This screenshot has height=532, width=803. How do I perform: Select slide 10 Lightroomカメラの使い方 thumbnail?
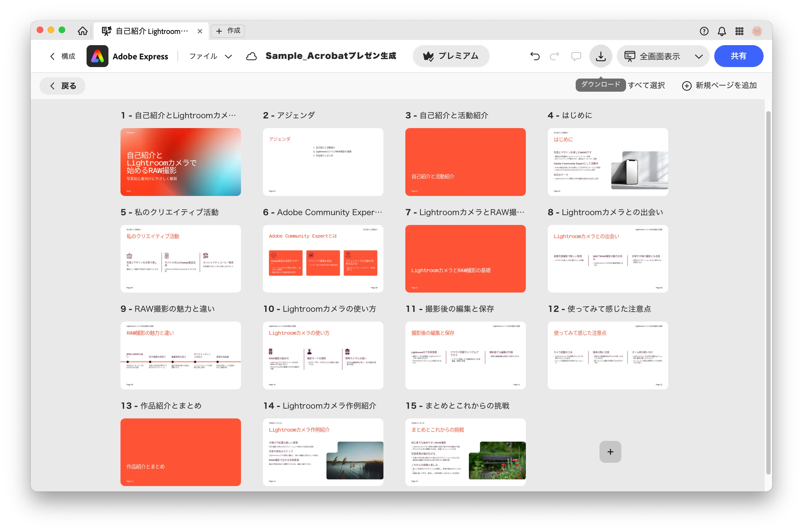pyautogui.click(x=323, y=355)
